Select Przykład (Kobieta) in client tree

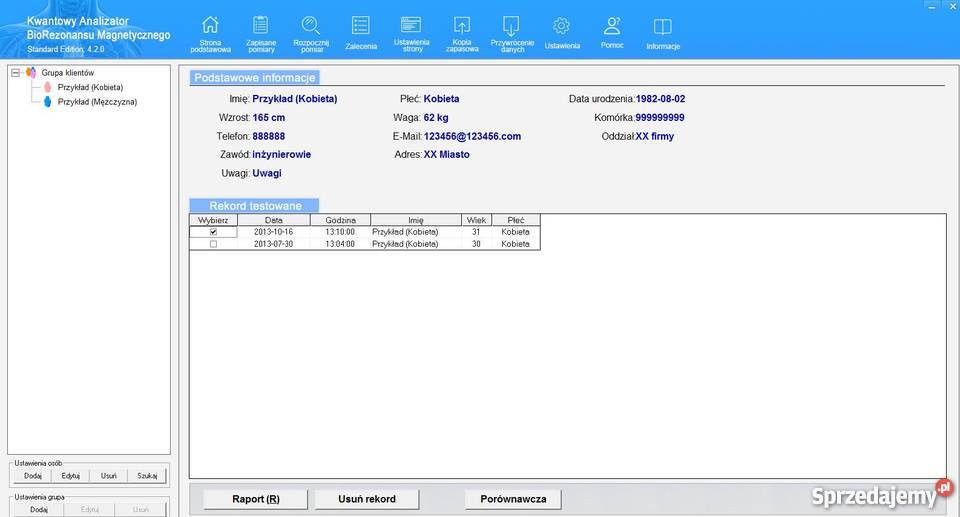point(91,87)
